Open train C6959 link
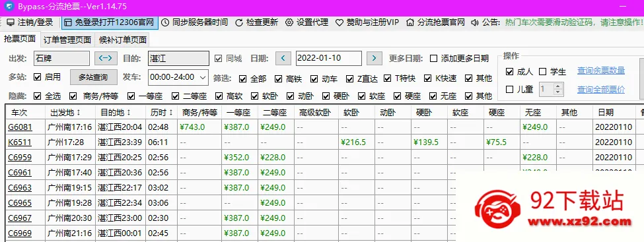644x242 pixels. pos(20,158)
